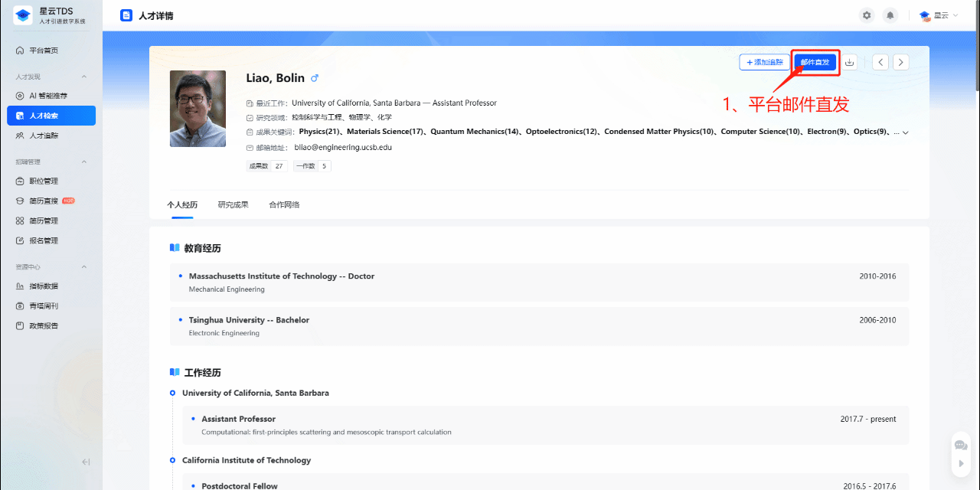This screenshot has height=490, width=980.
Task: Click the floating play arrow icon
Action: [961, 463]
